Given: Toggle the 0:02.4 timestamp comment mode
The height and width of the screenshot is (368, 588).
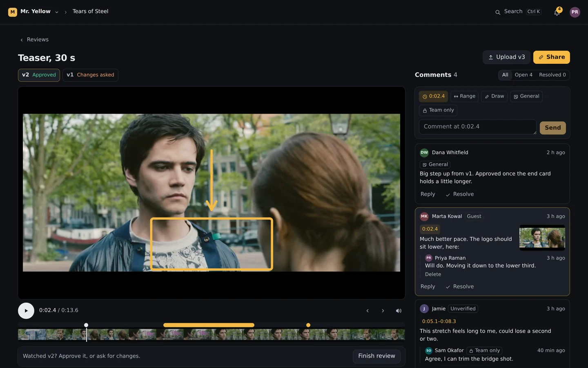Looking at the screenshot, I should (433, 96).
